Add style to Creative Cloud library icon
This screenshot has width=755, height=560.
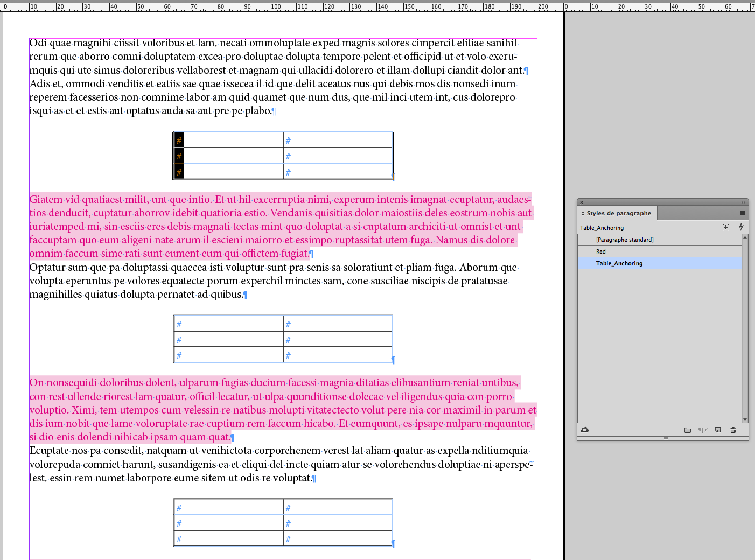coord(585,430)
